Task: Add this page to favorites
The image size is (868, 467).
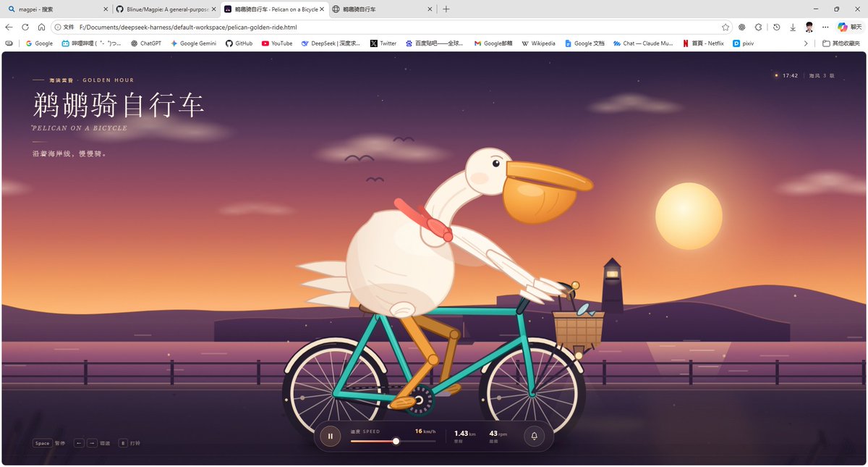Action: click(x=726, y=27)
